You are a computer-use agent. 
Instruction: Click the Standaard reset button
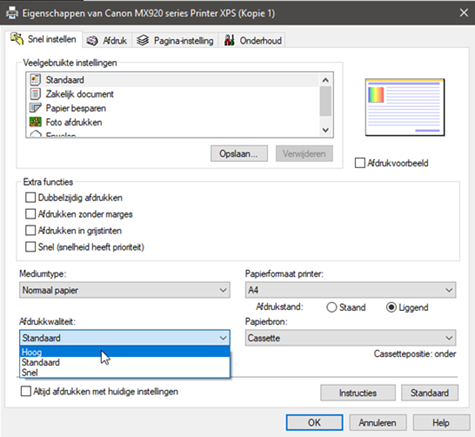coord(430,393)
